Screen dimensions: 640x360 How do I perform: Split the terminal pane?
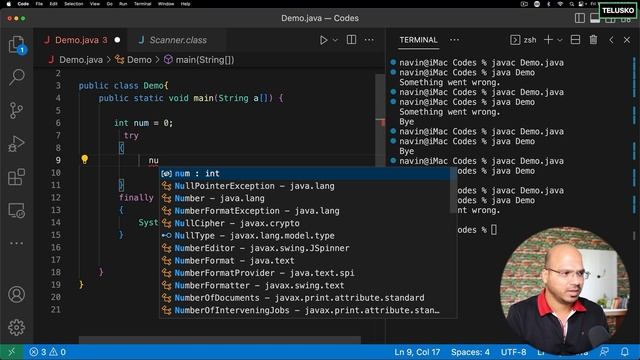tap(576, 40)
